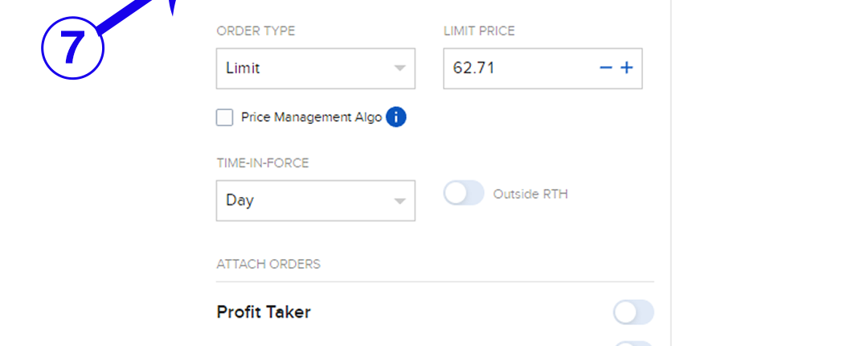Toggle the Outside RTH switch
Viewport: 868px width, 346px height.
[464, 193]
